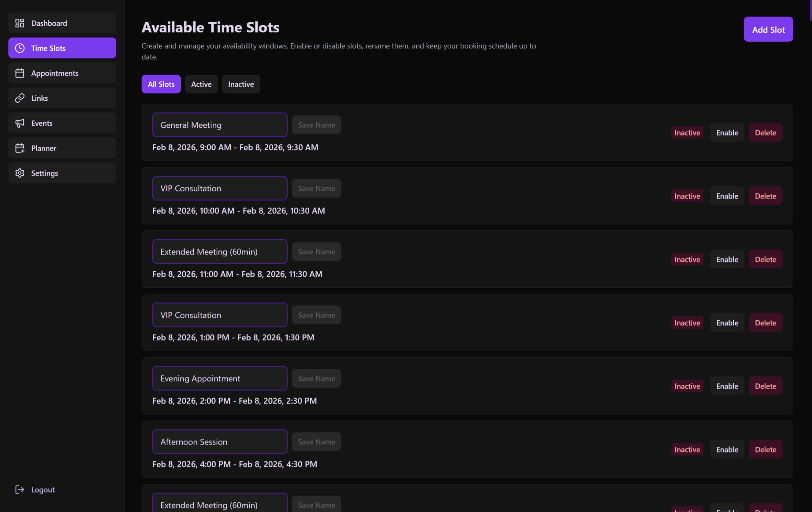Viewport: 812px width, 512px height.
Task: Enable the Afternoon Session slot
Action: [727, 449]
